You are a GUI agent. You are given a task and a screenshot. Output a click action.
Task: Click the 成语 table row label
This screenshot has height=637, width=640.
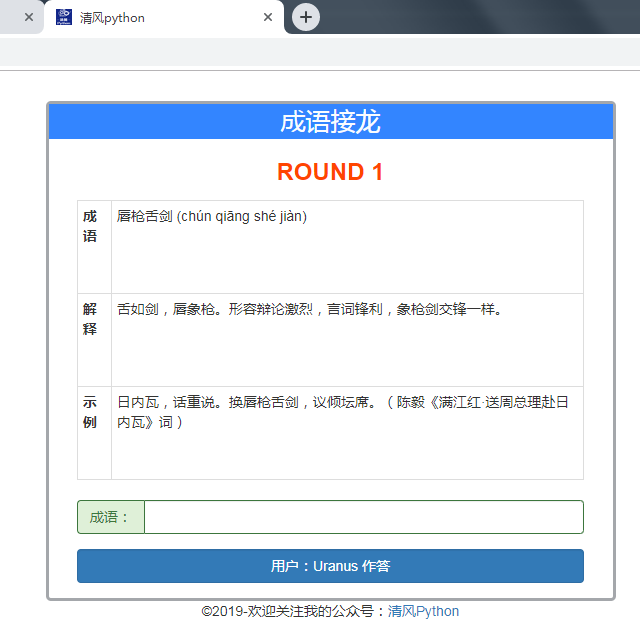point(90,226)
